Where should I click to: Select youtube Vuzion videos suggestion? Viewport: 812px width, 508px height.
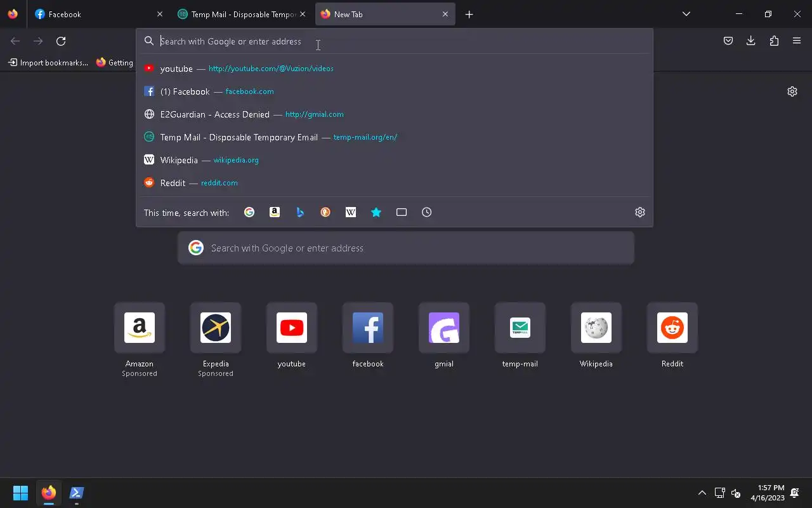point(395,69)
